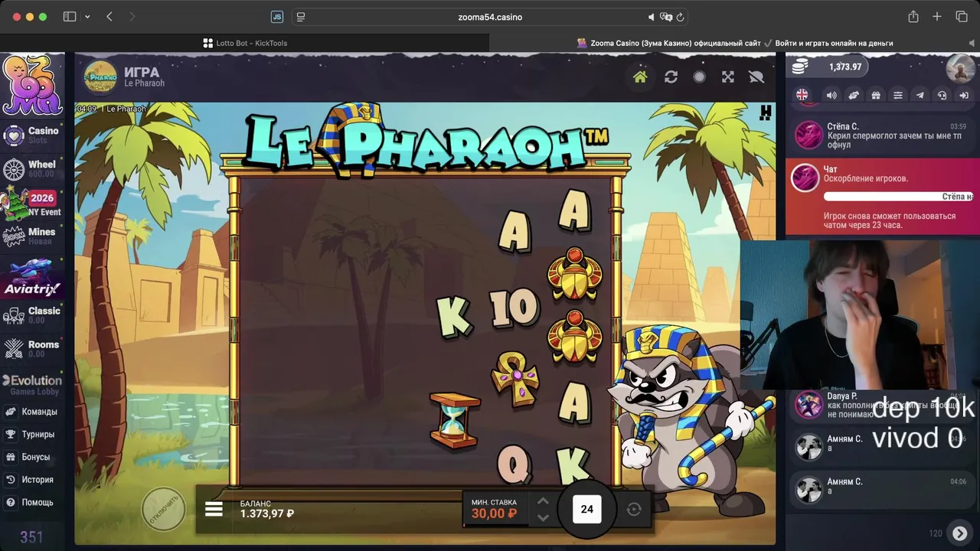980x551 pixels.
Task: Open Команды in the sidebar
Action: tap(31, 412)
